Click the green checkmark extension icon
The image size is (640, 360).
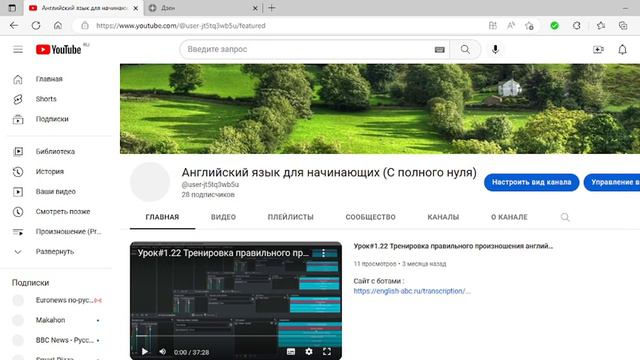pos(554,26)
